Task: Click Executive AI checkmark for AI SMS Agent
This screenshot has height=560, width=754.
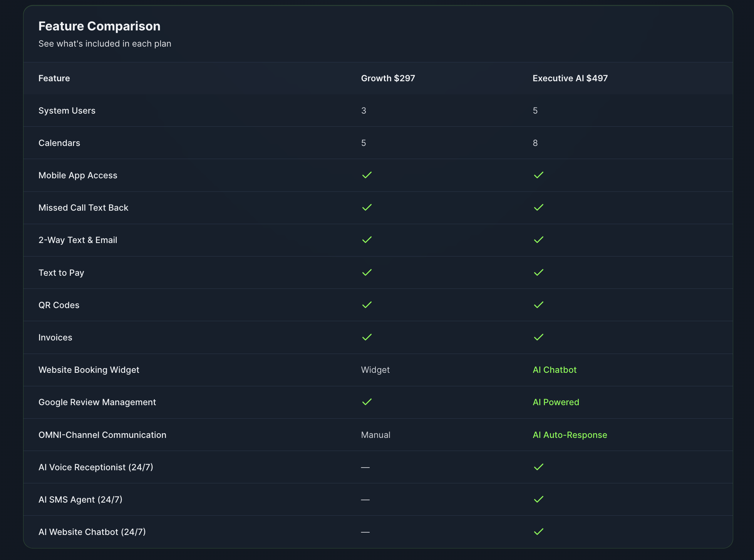Action: point(538,500)
